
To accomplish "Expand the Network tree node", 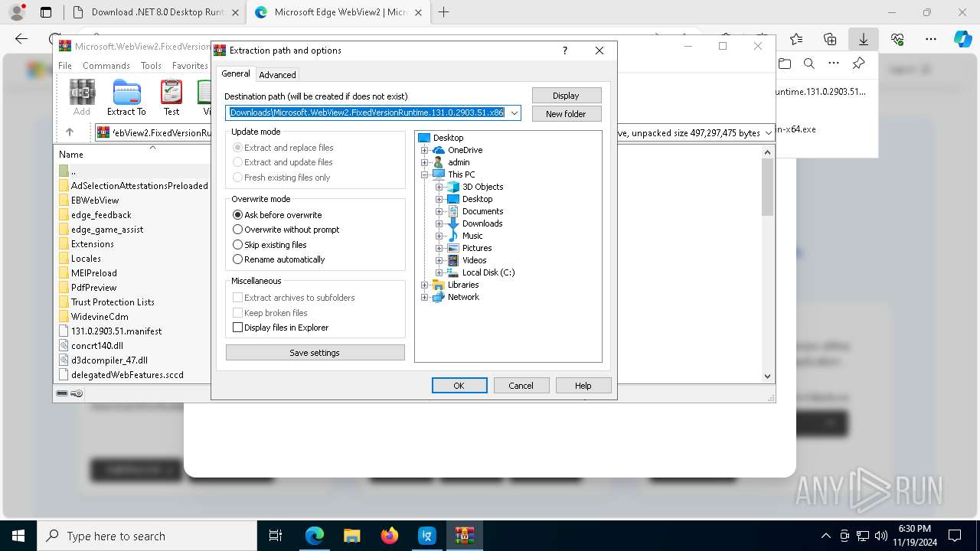I will click(x=425, y=297).
